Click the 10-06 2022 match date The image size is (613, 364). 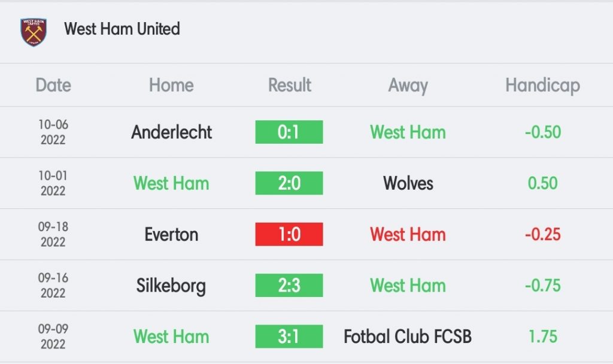click(x=53, y=132)
